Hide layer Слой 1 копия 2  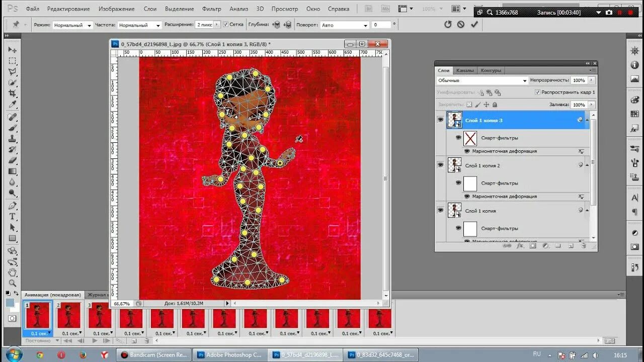pyautogui.click(x=440, y=165)
